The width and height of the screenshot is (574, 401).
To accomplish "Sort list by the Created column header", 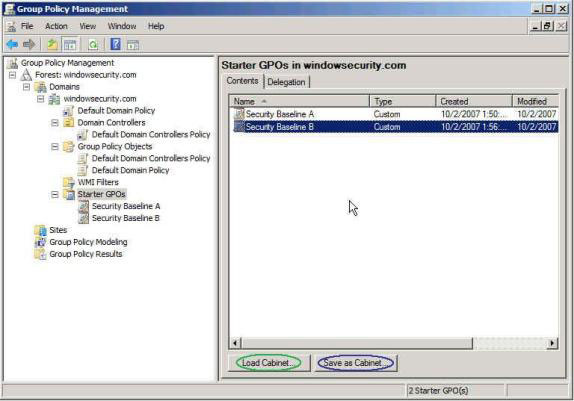I will pyautogui.click(x=474, y=101).
